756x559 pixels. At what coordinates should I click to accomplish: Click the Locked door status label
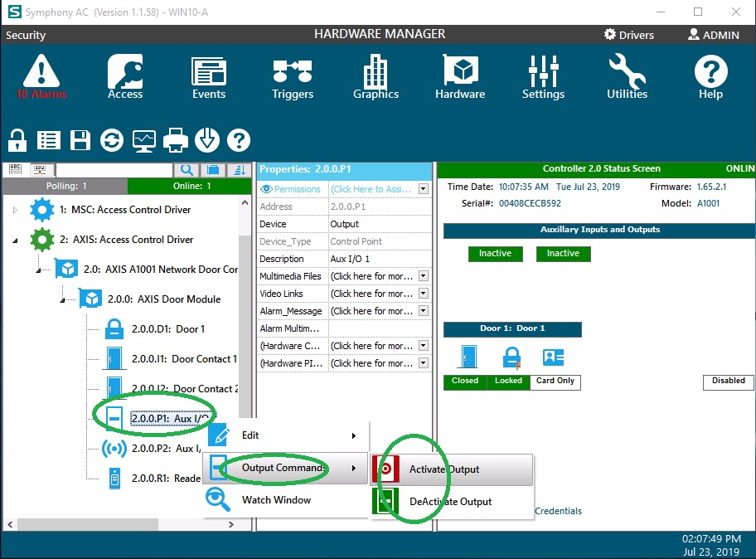click(508, 382)
